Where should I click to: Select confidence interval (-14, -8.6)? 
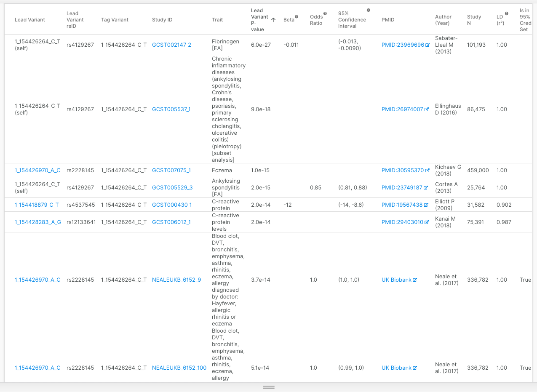351,205
